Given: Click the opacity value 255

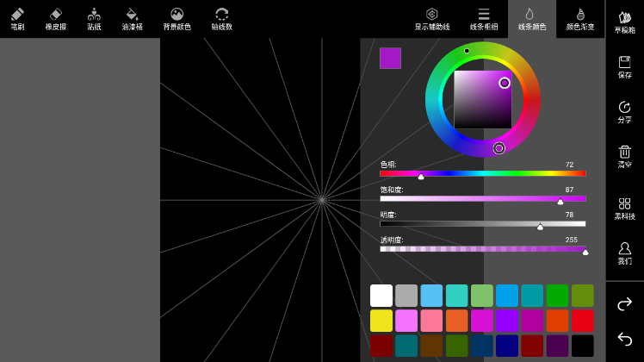Looking at the screenshot, I should point(572,240).
